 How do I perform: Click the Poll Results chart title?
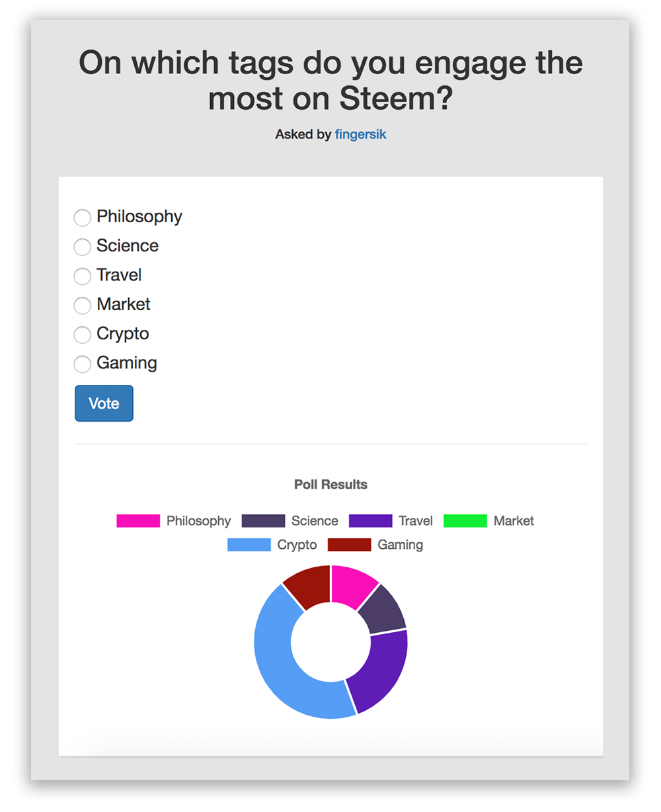click(x=330, y=485)
